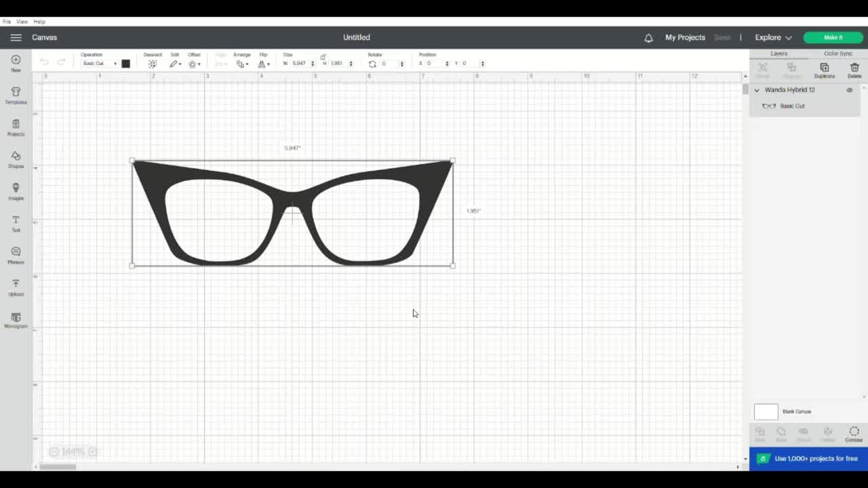
Task: Open the Edit dropdown
Action: pos(175,64)
